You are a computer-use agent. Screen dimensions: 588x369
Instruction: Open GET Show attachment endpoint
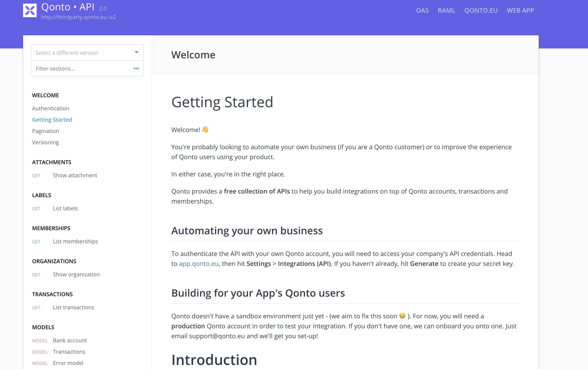(65, 175)
